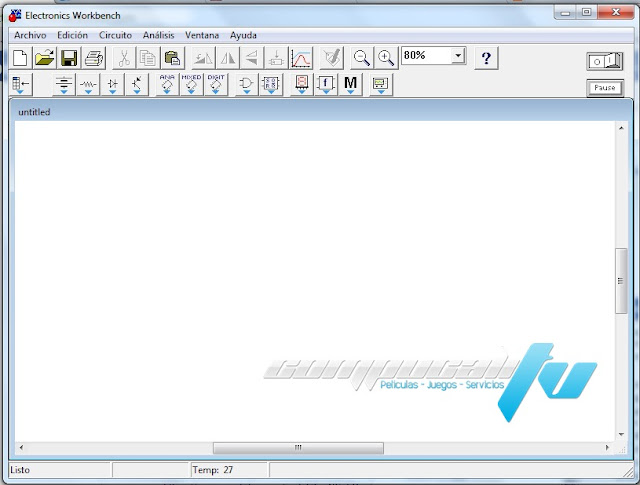This screenshot has height=485, width=640.
Task: Close the Electronics Workbench window
Action: (616, 13)
